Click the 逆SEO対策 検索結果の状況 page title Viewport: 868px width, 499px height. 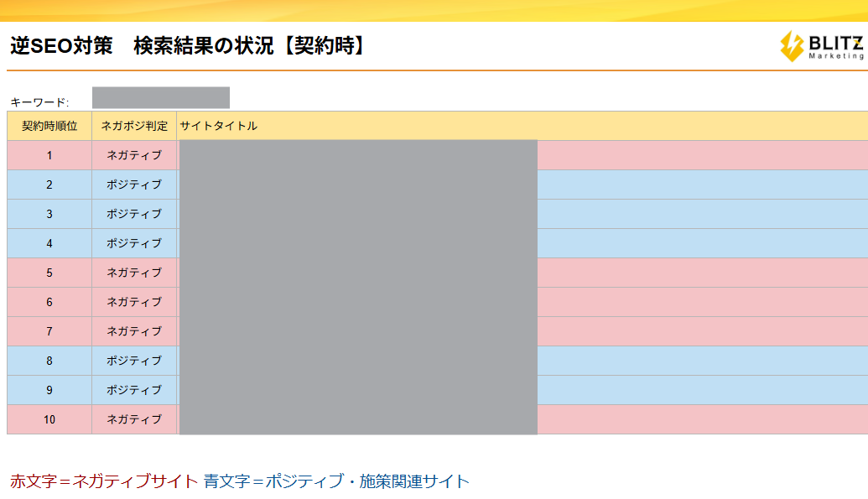click(x=189, y=46)
